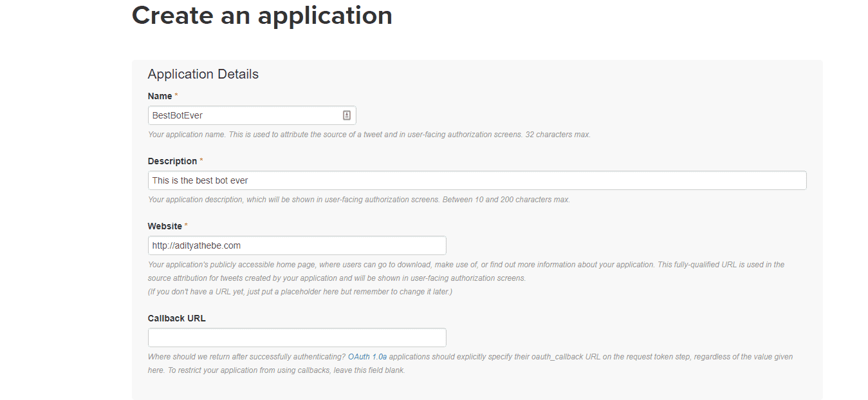
Task: Click the Application Details section heading
Action: pyautogui.click(x=203, y=74)
